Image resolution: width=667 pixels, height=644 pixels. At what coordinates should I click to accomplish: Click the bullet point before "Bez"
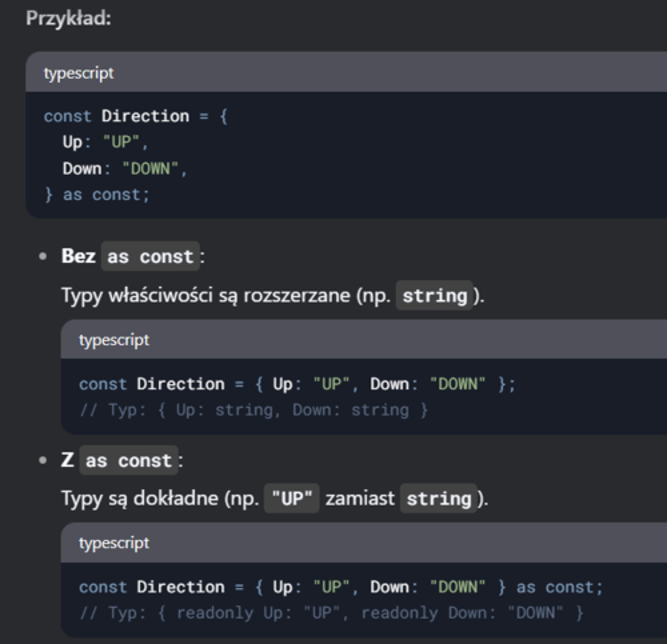point(43,257)
